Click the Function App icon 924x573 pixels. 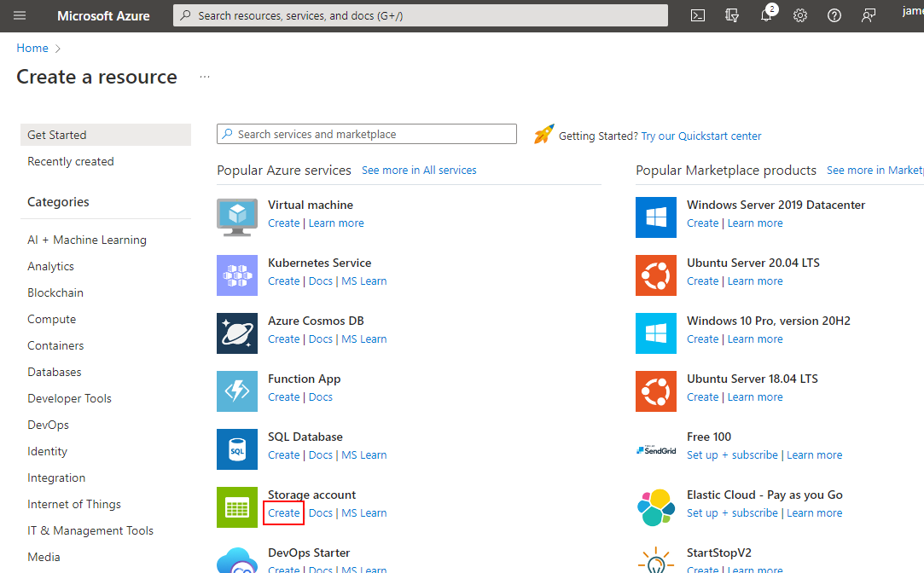coord(237,391)
